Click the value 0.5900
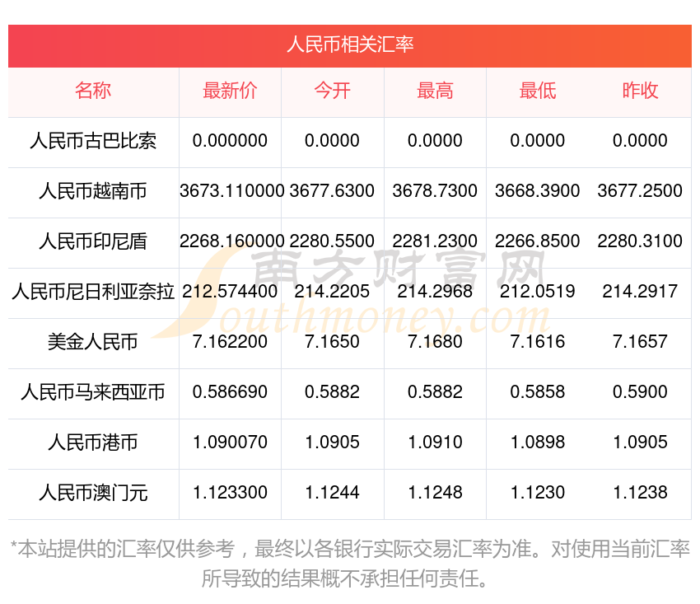Viewport: 700px width, 604px height. [640, 392]
